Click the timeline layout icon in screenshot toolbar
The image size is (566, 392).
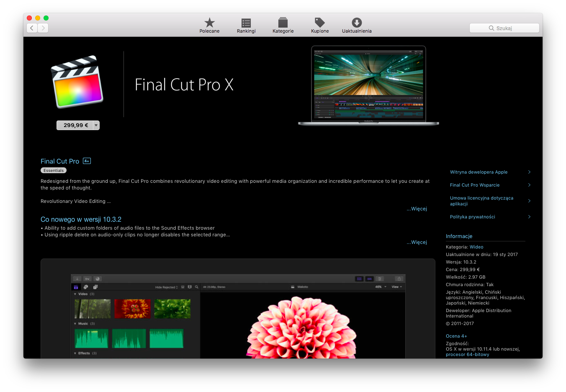[x=369, y=279]
